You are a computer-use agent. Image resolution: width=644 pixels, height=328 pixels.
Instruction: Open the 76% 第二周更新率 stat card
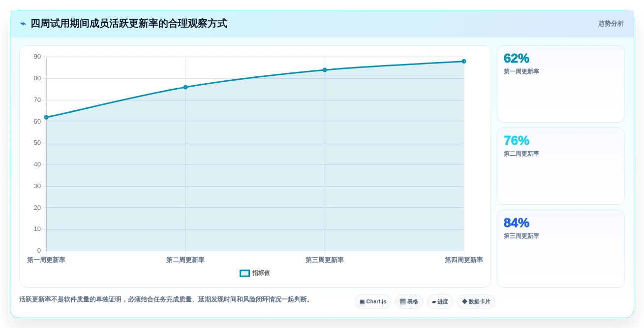pyautogui.click(x=561, y=166)
